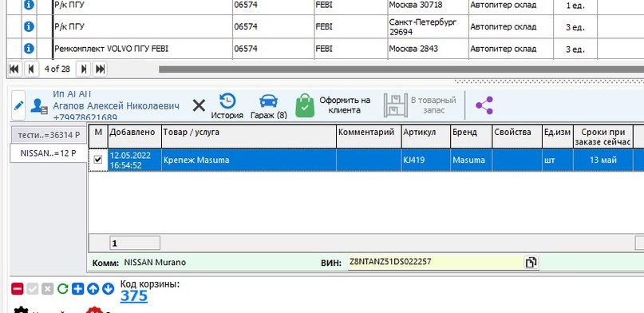Click blue plus add basket icon
644x313 pixels.
coord(77,289)
